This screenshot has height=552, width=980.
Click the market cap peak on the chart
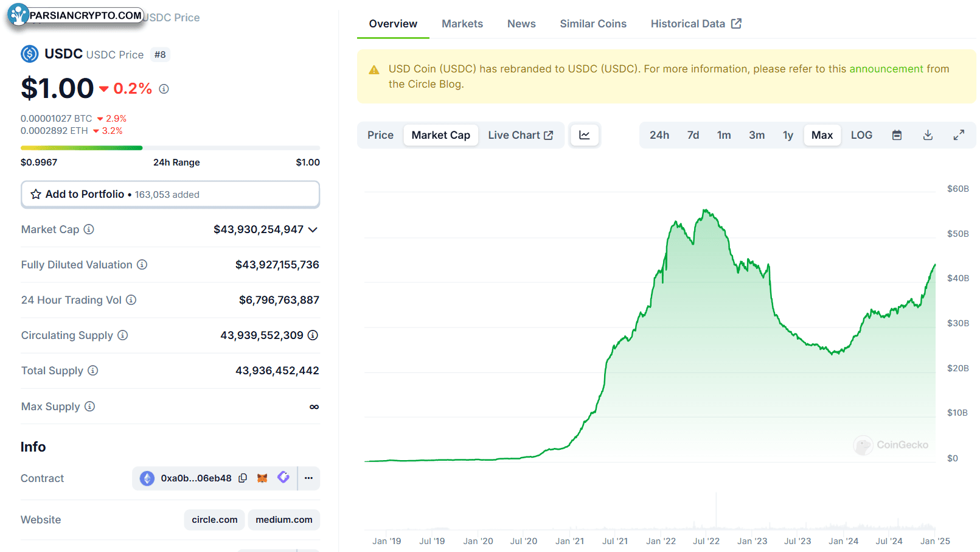point(706,211)
